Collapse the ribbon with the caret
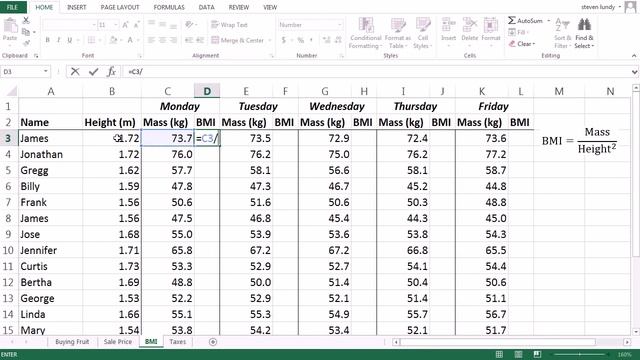This screenshot has height=360, width=640. [x=634, y=56]
